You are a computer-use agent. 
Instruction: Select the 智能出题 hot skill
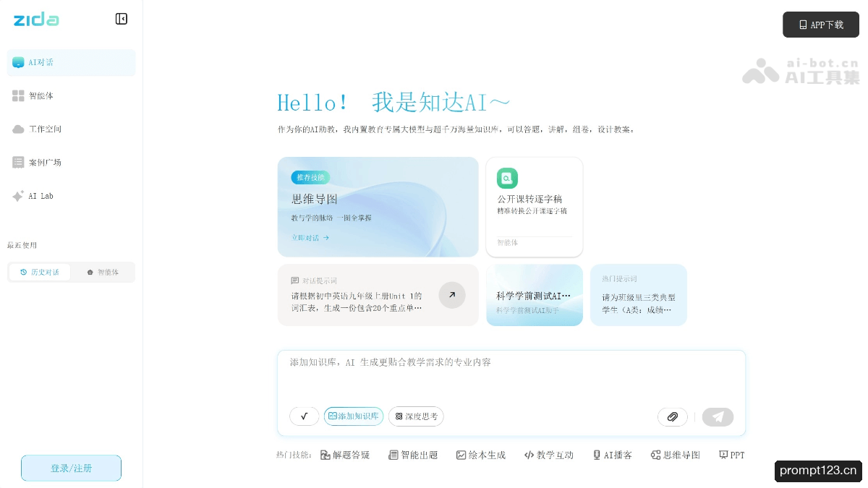(x=413, y=455)
